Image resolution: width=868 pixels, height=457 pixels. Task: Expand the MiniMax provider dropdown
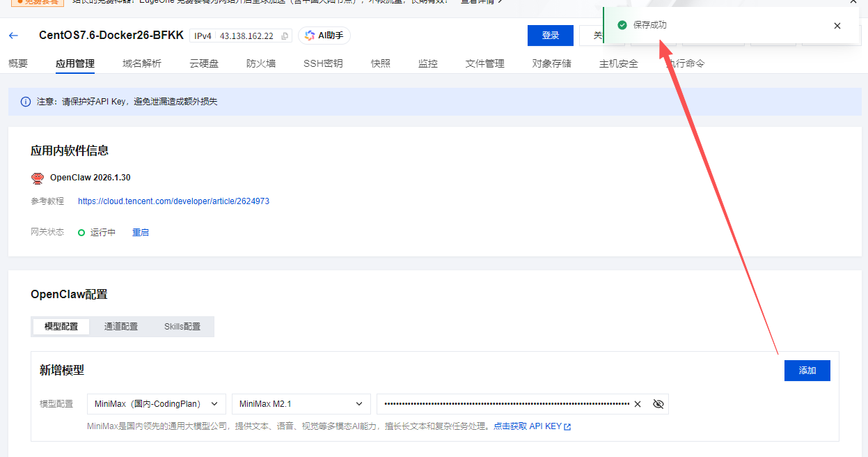(x=156, y=404)
